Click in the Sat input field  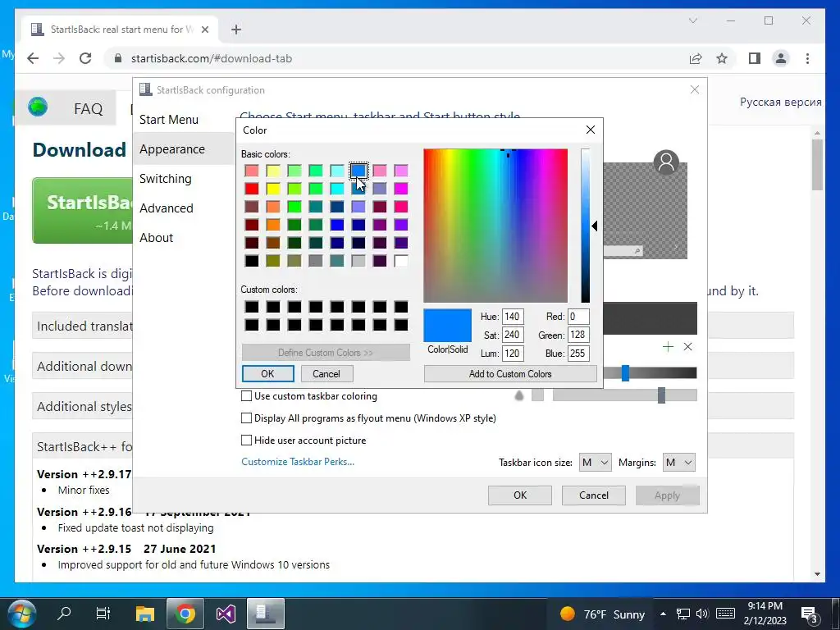pyautogui.click(x=513, y=335)
